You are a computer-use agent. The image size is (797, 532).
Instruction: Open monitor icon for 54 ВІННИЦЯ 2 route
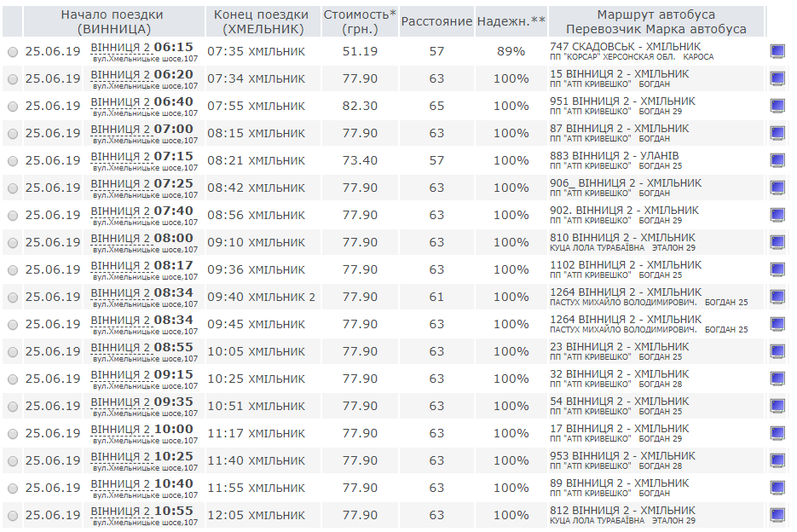777,407
